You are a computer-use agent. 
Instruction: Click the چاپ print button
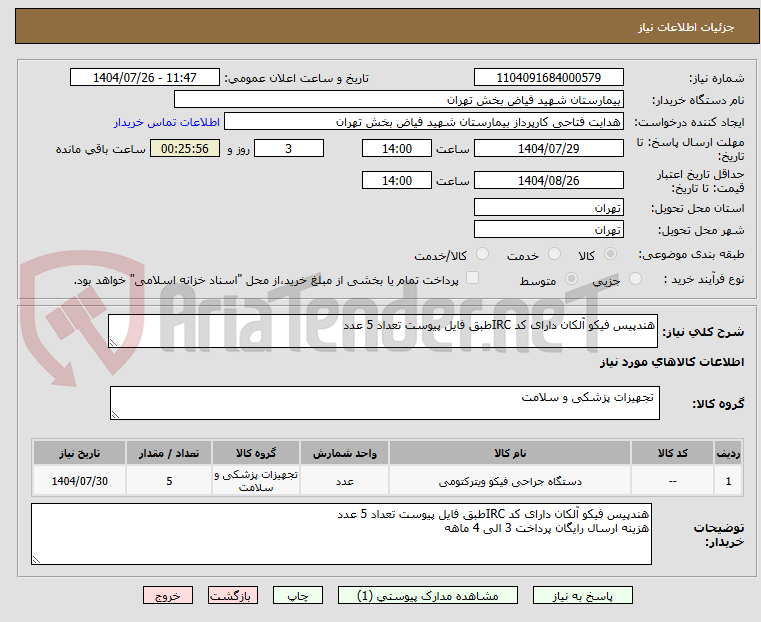click(298, 595)
